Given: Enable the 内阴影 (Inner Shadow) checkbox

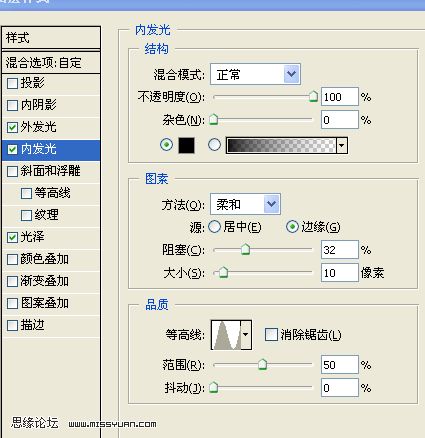Looking at the screenshot, I should coord(12,105).
